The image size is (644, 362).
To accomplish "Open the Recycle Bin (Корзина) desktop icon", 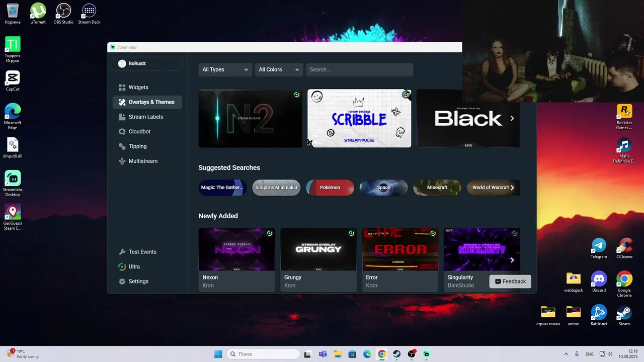I will click(x=13, y=14).
